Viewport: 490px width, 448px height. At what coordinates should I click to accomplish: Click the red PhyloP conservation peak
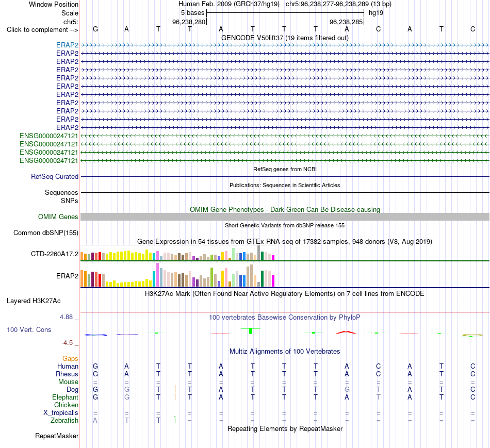tap(346, 332)
